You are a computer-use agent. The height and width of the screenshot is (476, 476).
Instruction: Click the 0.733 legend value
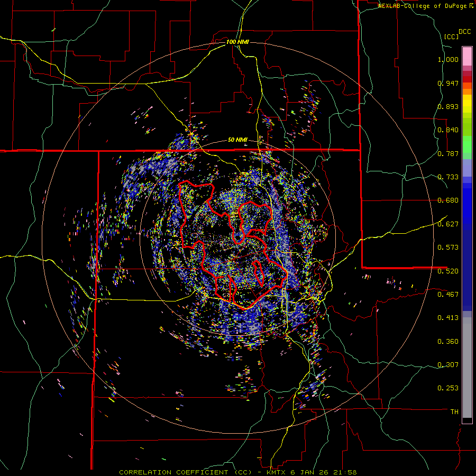point(448,177)
